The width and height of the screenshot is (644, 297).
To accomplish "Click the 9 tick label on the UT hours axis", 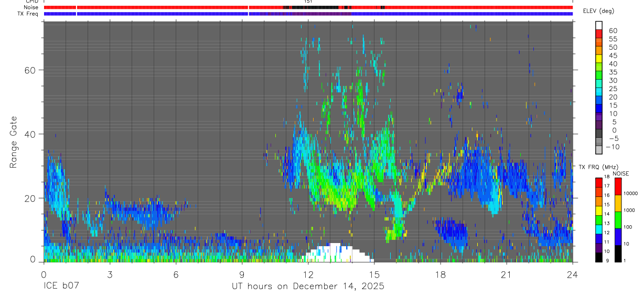I will 242,274.
